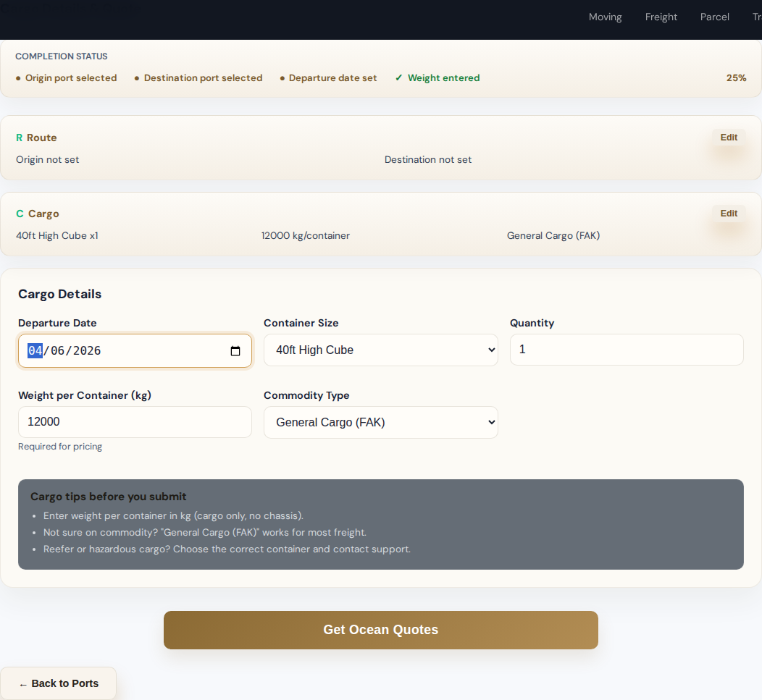Viewport: 762px width, 700px height.
Task: Click the 25% completion indicator
Action: (x=736, y=78)
